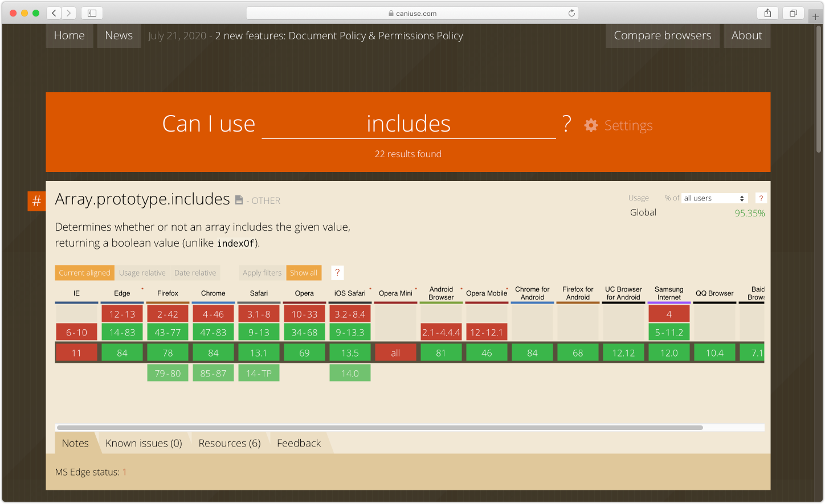This screenshot has width=825, height=504.
Task: Click the 'includes' search input field
Action: (x=409, y=124)
